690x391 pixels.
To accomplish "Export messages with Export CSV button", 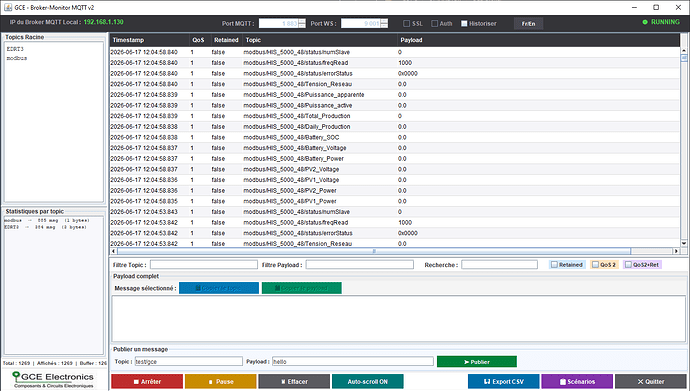I will [x=503, y=381].
